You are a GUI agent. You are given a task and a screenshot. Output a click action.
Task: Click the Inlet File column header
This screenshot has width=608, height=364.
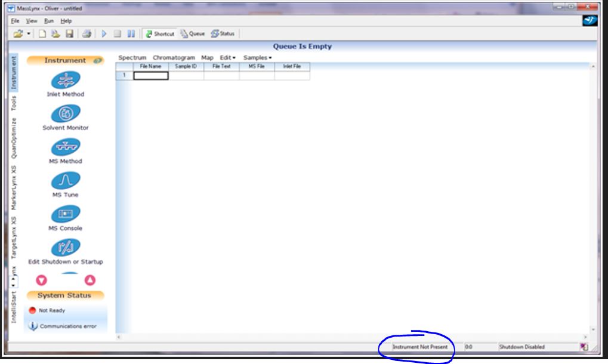tap(292, 66)
